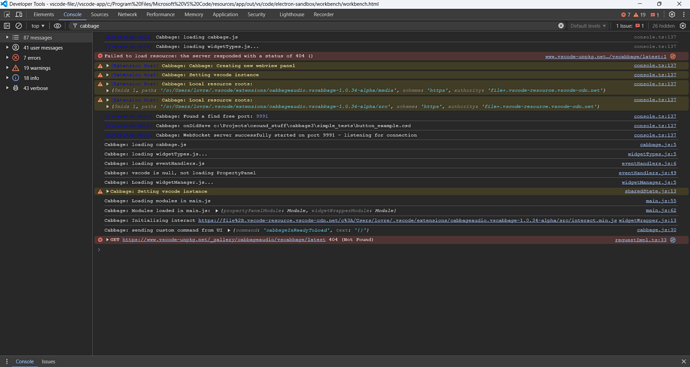Viewport: 690px width, 367px height.
Task: Open the Default levels dropdown
Action: [x=587, y=26]
